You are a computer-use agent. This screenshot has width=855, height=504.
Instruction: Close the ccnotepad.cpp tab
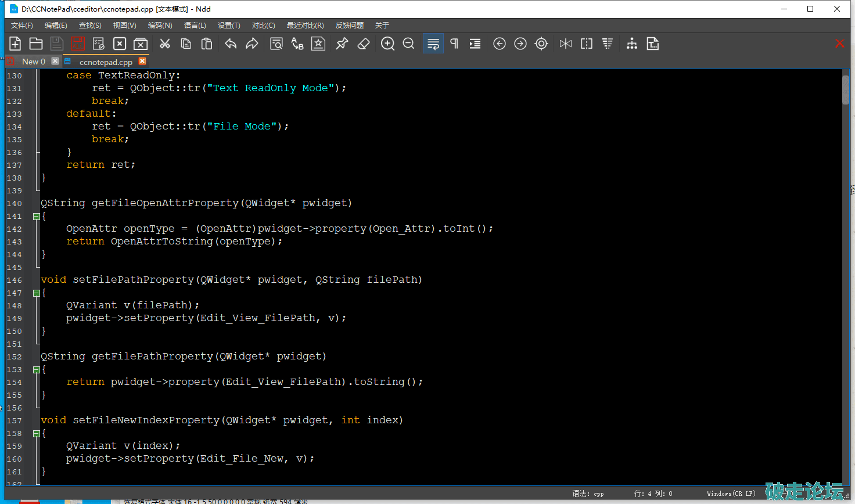pos(142,61)
